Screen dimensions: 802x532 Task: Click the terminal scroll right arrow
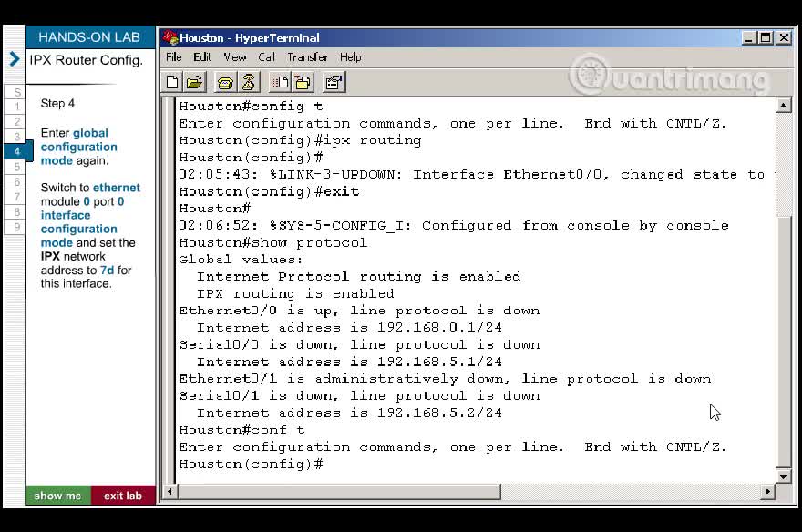[767, 492]
